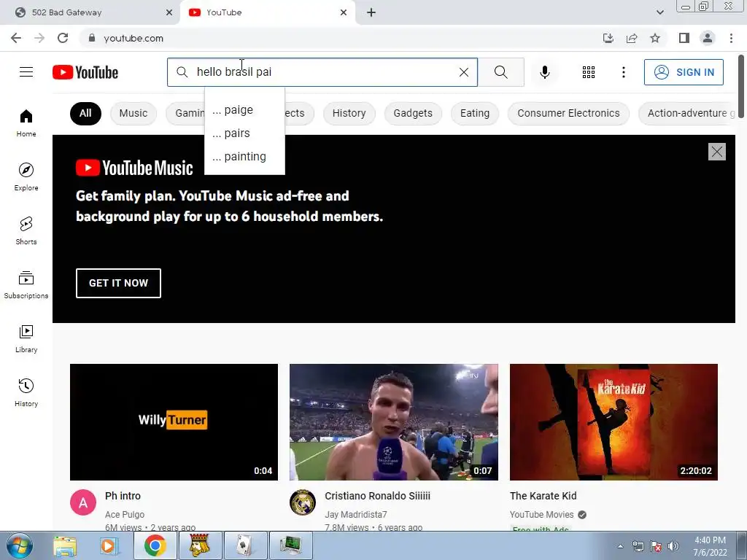This screenshot has width=747, height=560.
Task: Open Windows Media Player from the taskbar
Action: pos(109,545)
